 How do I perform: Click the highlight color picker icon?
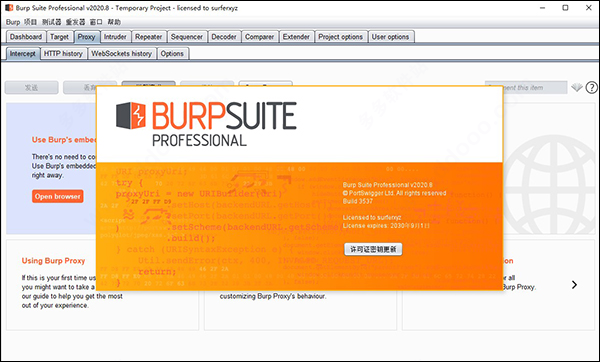pyautogui.click(x=577, y=88)
